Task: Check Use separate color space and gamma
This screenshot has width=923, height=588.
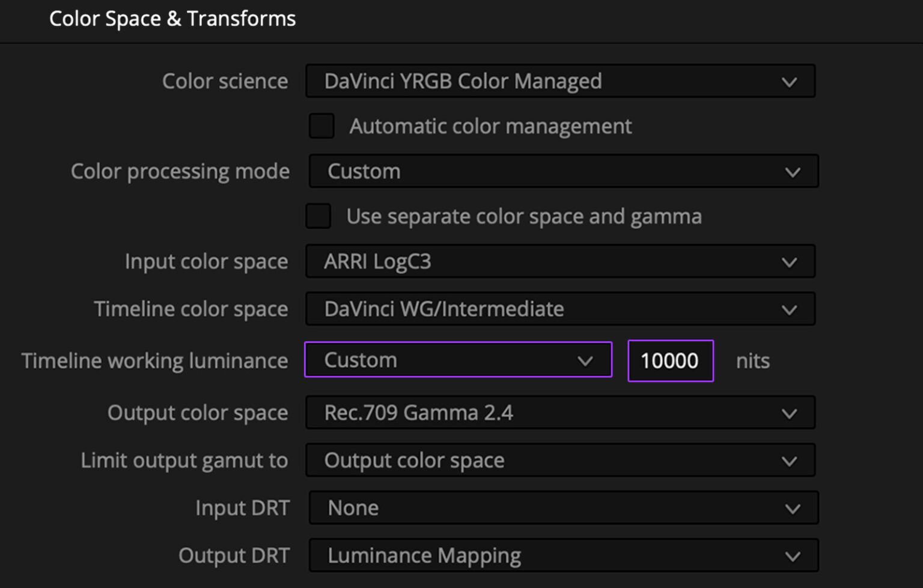Action: [x=318, y=216]
